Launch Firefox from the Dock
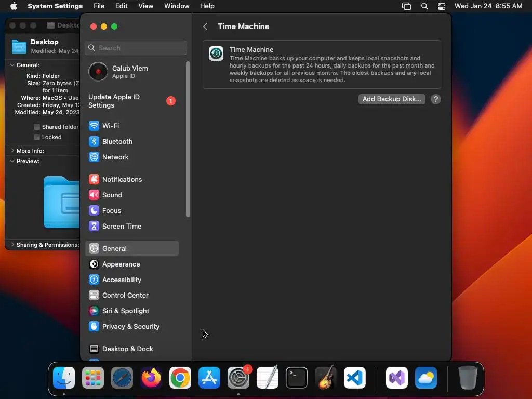 tap(151, 378)
